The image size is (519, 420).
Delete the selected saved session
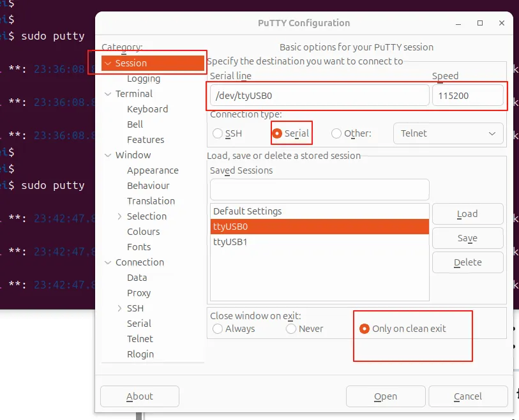click(468, 262)
